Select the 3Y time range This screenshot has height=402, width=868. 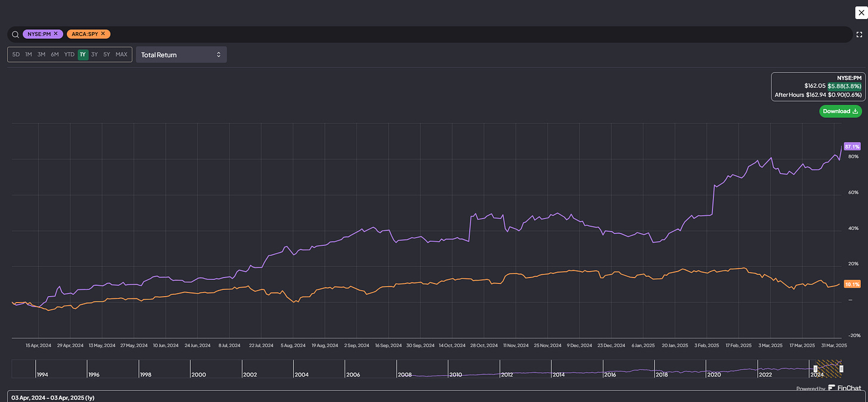(94, 55)
